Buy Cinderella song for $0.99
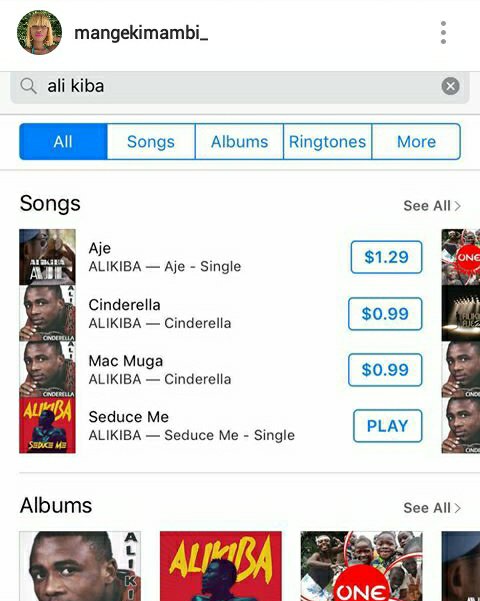The height and width of the screenshot is (601, 480). click(385, 314)
